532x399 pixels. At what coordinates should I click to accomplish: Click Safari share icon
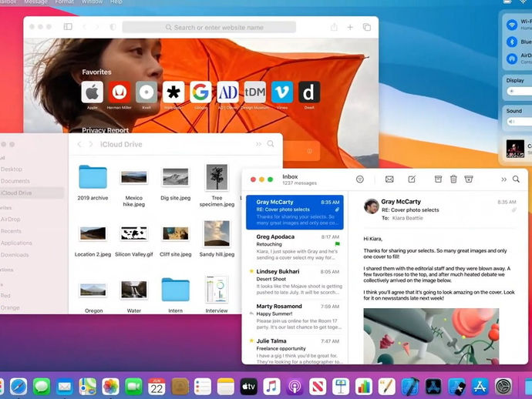[334, 27]
